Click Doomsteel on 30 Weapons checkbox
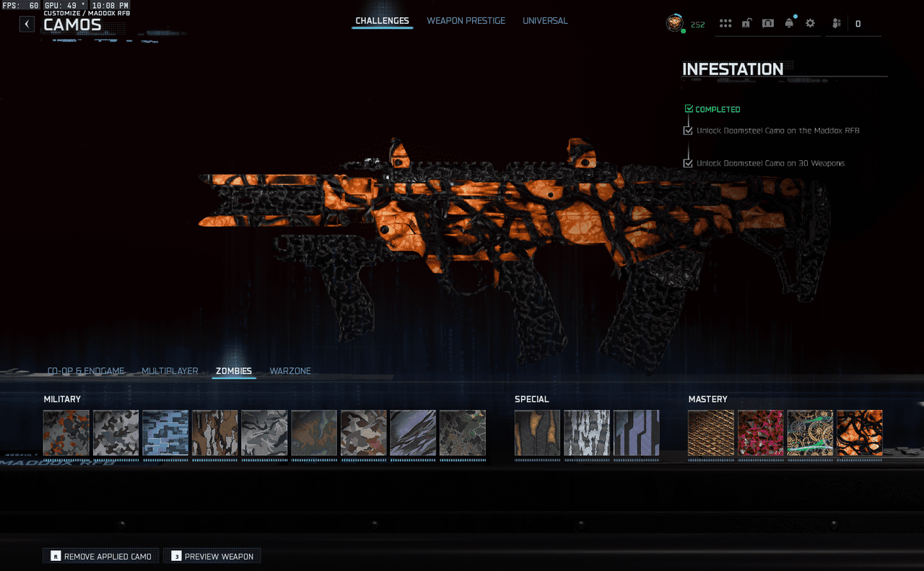The image size is (924, 571). 688,163
